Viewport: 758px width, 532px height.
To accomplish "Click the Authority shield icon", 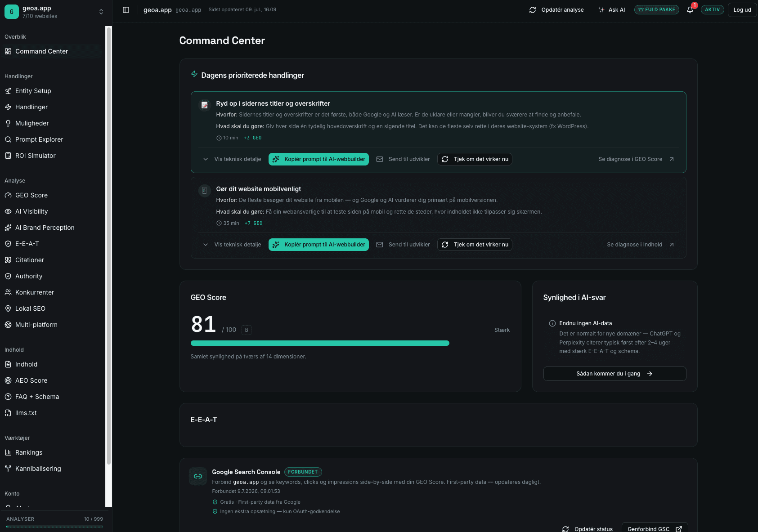I will pyautogui.click(x=8, y=276).
